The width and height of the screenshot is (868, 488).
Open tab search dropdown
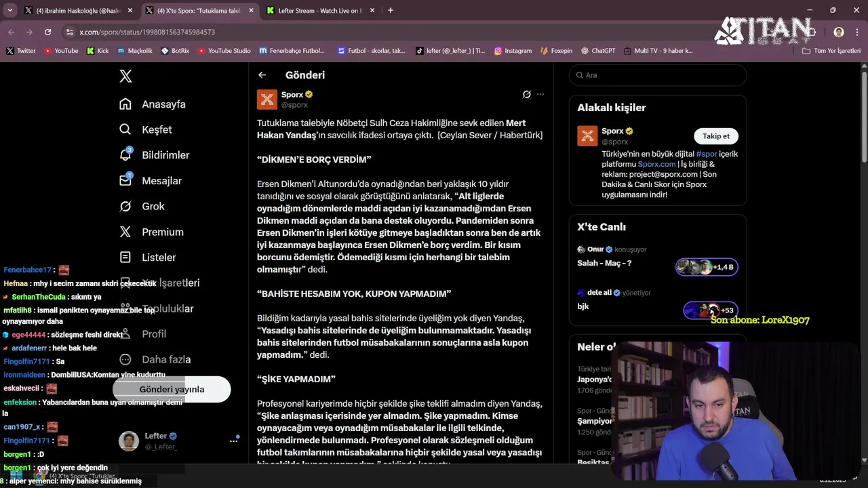pyautogui.click(x=9, y=11)
